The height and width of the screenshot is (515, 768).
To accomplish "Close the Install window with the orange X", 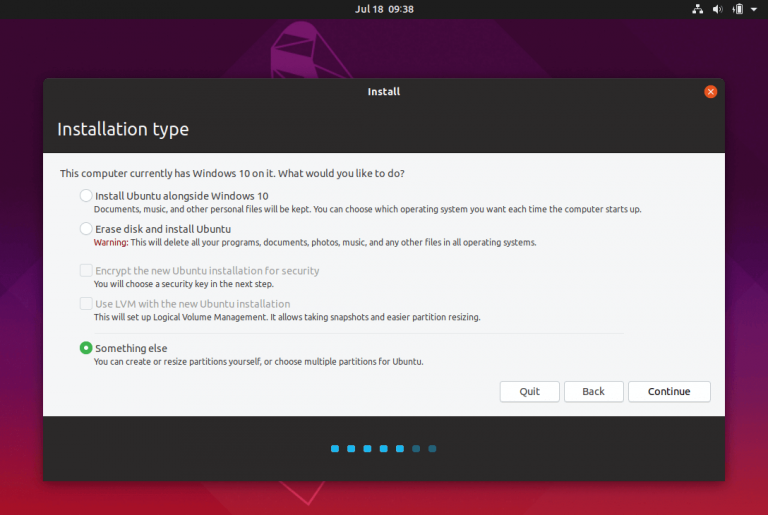I will point(710,91).
